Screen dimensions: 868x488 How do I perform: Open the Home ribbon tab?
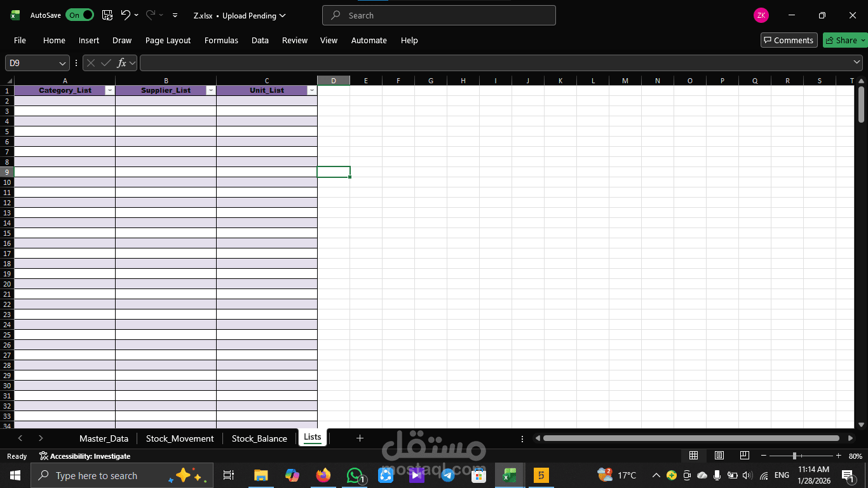[54, 40]
